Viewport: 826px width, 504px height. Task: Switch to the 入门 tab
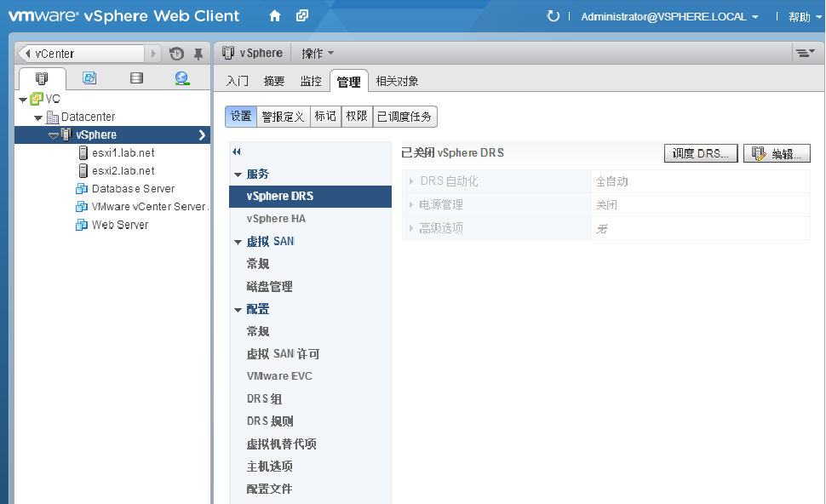(x=237, y=81)
